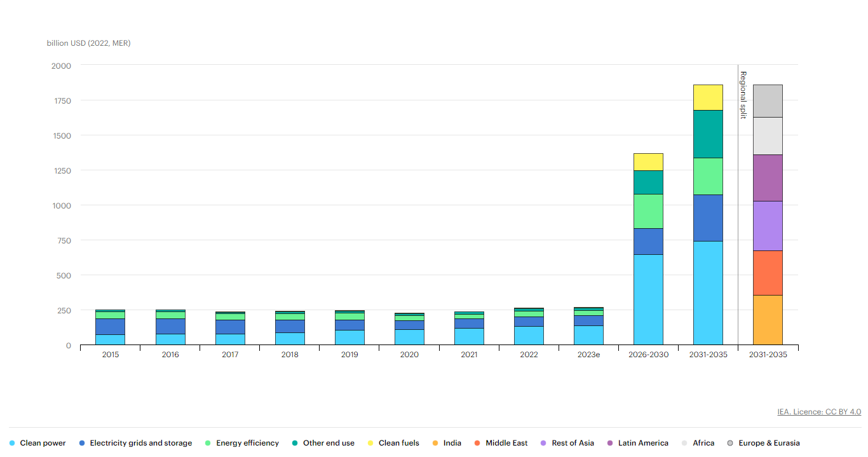
Task: Click the Africa legend dot
Action: point(684,443)
